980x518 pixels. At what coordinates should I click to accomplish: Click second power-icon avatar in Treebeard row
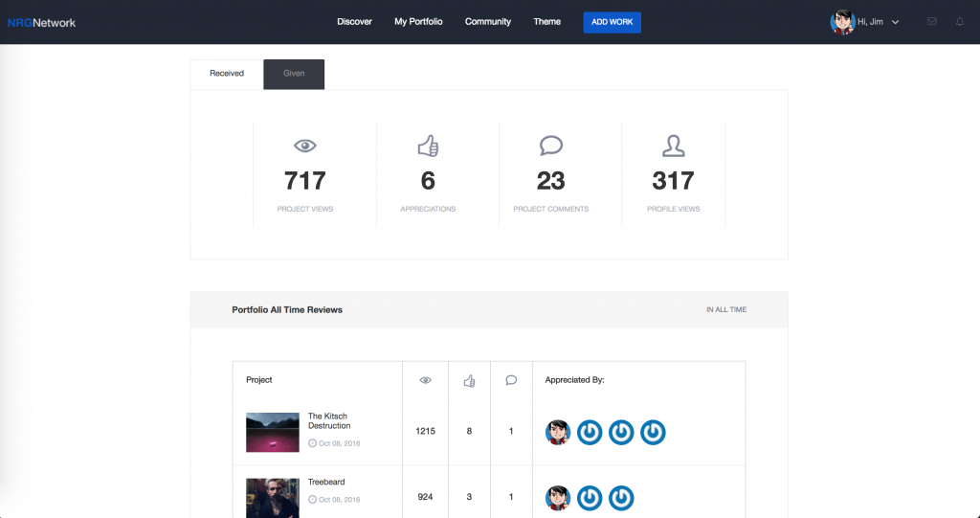(x=621, y=498)
